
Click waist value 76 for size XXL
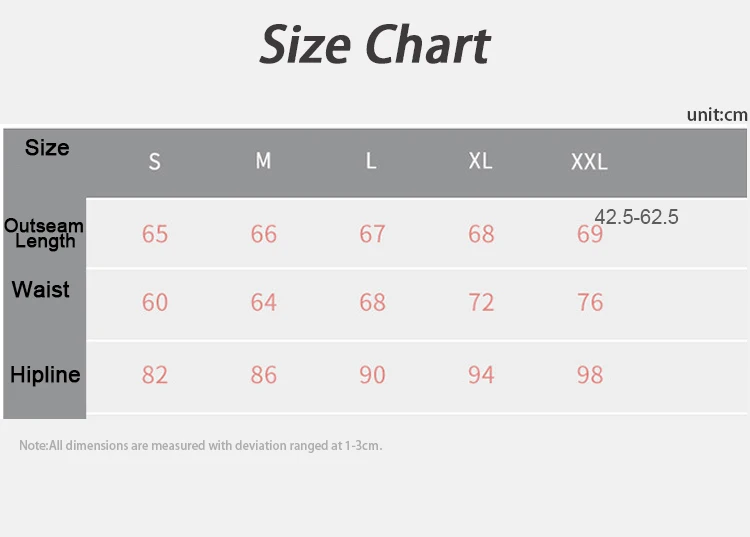point(590,302)
